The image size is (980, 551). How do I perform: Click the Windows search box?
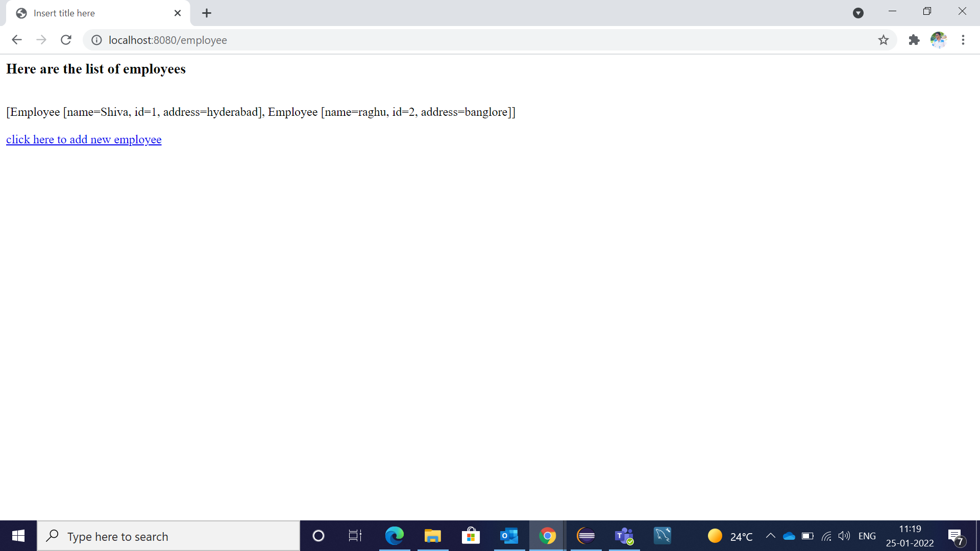pos(168,536)
